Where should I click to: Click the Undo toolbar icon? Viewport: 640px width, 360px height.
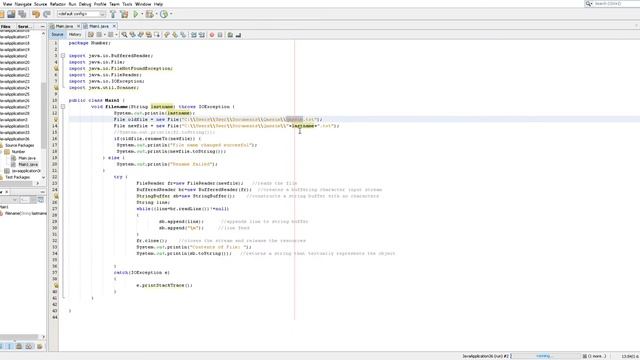tap(36, 14)
